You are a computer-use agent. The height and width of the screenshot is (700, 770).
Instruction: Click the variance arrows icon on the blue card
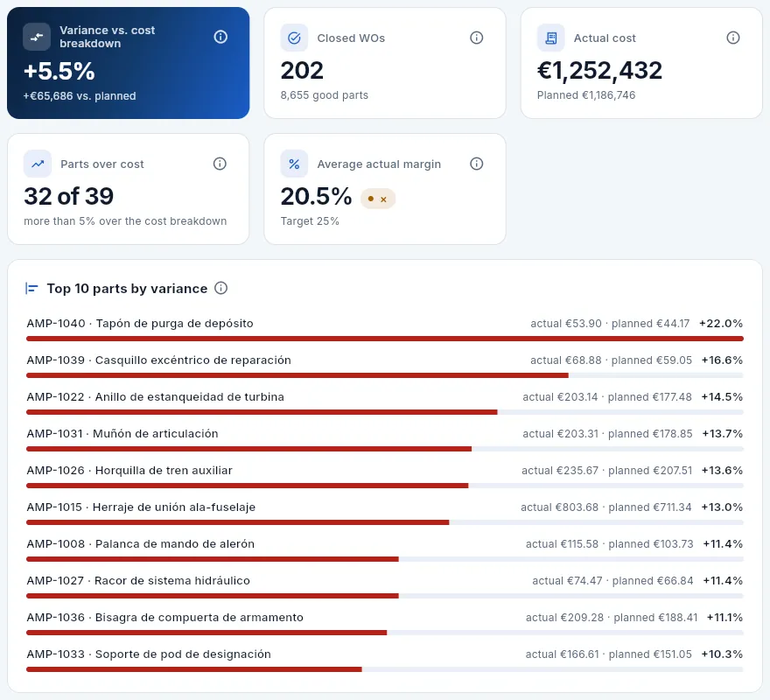(x=37, y=37)
